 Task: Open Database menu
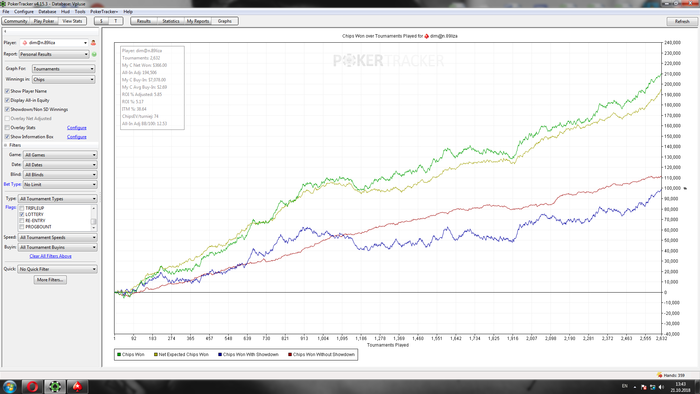47,12
